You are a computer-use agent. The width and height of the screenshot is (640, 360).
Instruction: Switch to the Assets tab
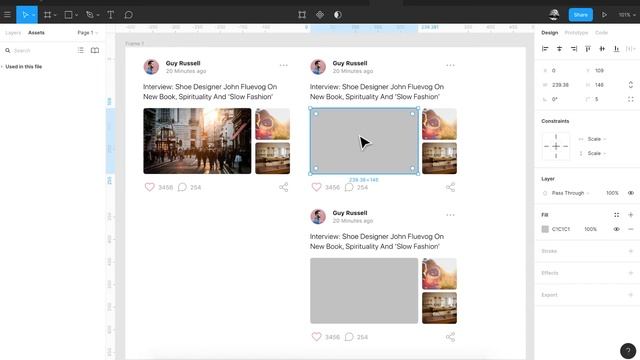tap(36, 33)
